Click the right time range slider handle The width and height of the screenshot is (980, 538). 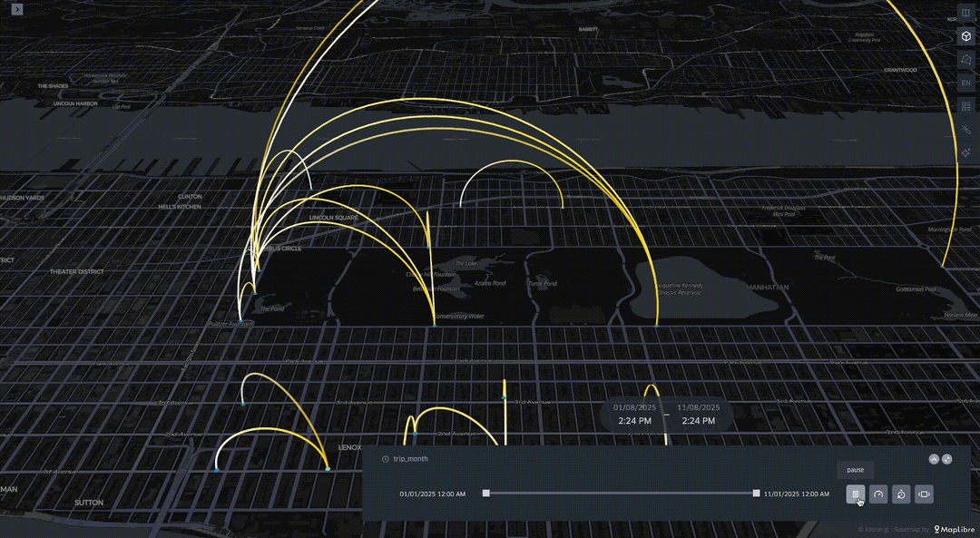(756, 494)
